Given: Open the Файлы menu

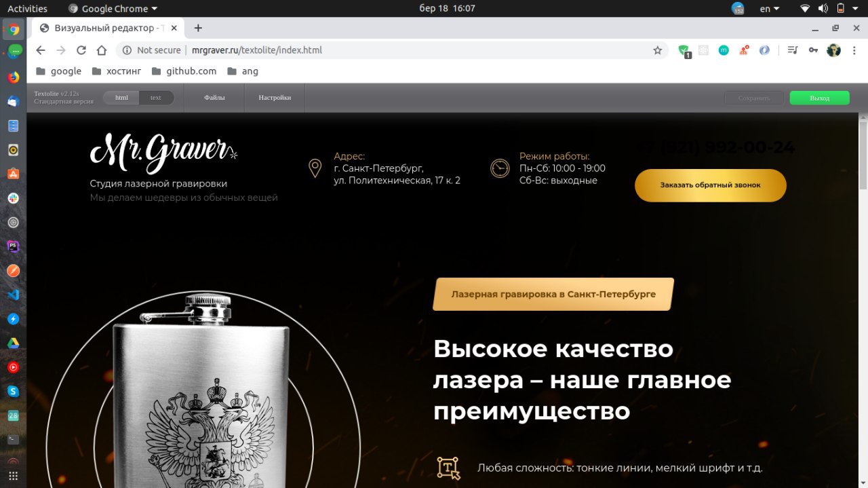Looking at the screenshot, I should 214,98.
